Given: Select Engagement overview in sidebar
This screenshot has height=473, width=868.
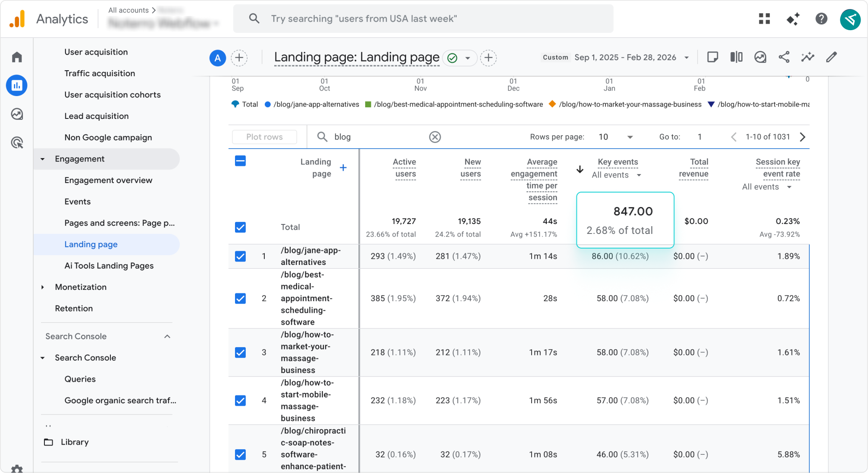Looking at the screenshot, I should point(108,180).
